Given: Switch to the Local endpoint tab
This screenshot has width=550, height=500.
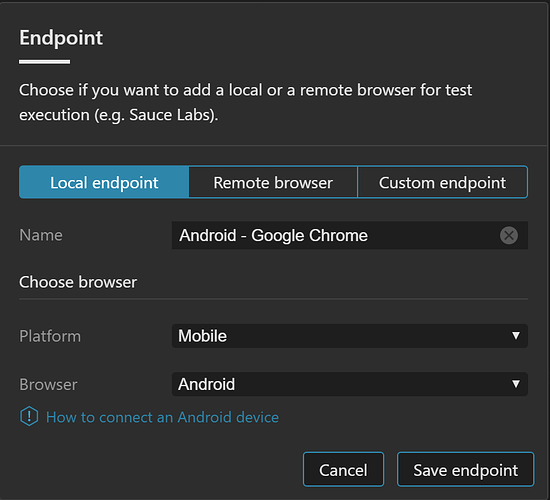Looking at the screenshot, I should click(104, 182).
